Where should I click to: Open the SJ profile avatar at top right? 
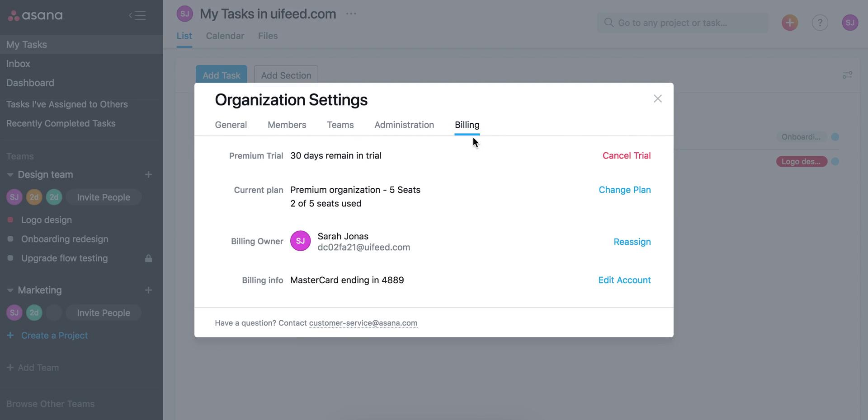pos(850,23)
